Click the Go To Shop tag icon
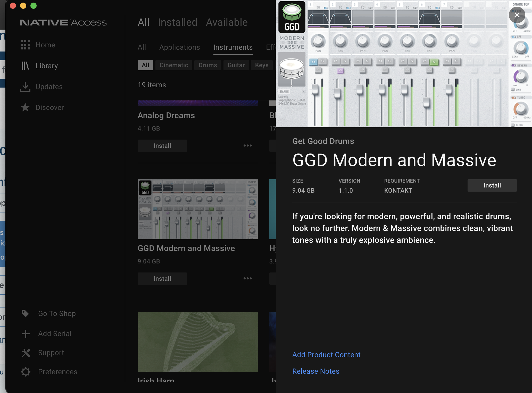 (25, 313)
